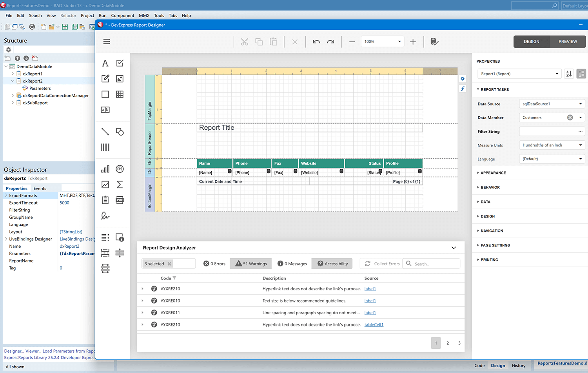Open the expression editor f icon

click(463, 89)
